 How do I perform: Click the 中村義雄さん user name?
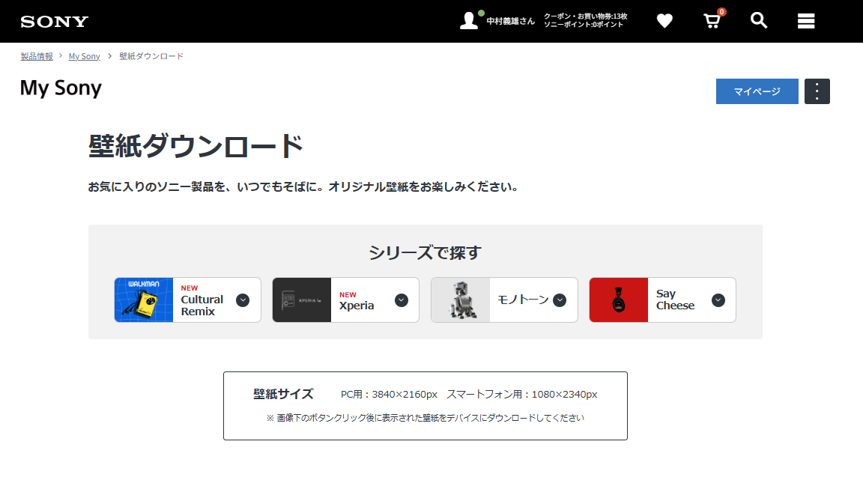pos(510,21)
